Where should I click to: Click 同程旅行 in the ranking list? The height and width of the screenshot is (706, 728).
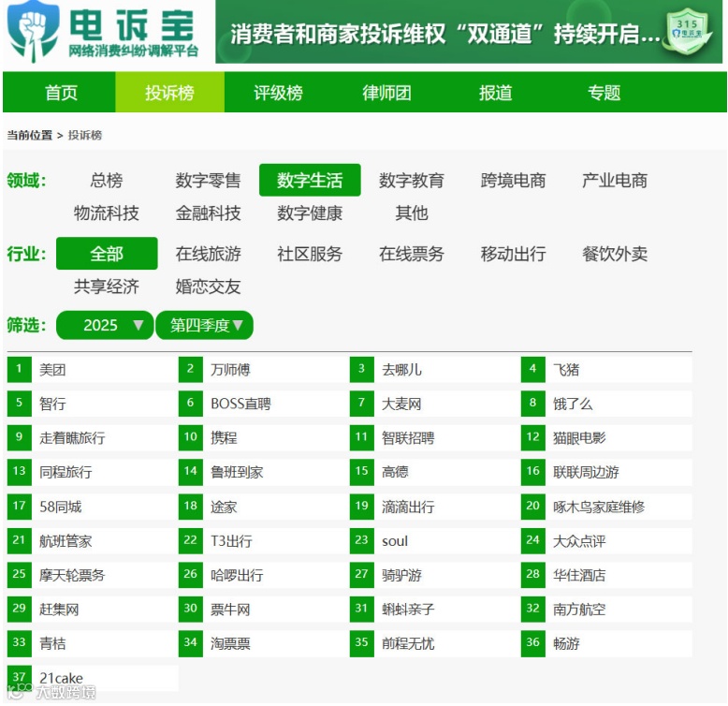click(x=66, y=472)
